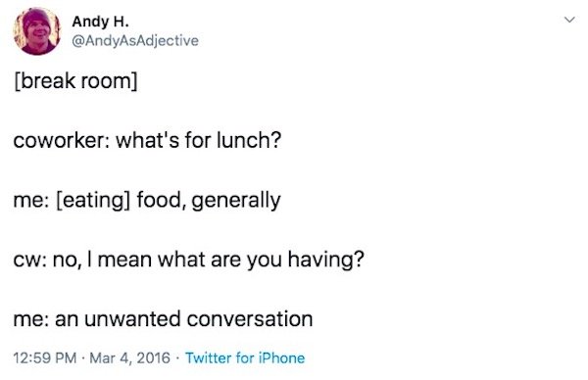Open the Twitter for iPhone link
The height and width of the screenshot is (380, 588).
point(245,357)
